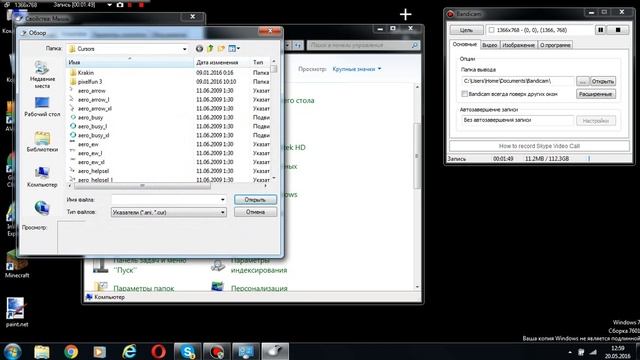Select Рабочий стол in places bar

tap(42, 107)
